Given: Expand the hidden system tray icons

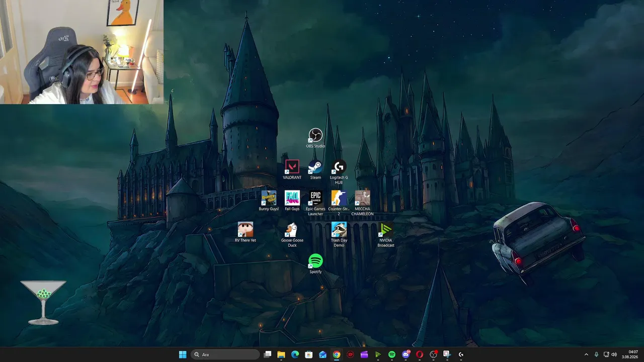Looking at the screenshot, I should point(586,354).
